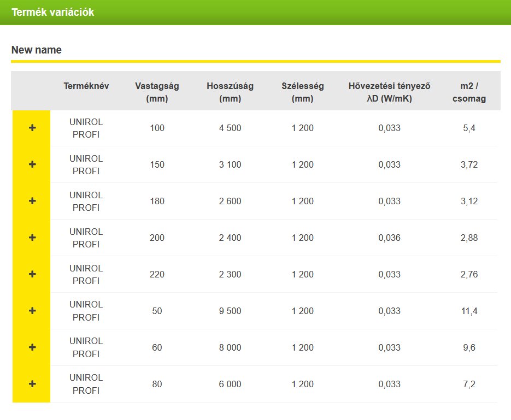Click UNIROL PROFI in the 200 mm row

pos(86,238)
